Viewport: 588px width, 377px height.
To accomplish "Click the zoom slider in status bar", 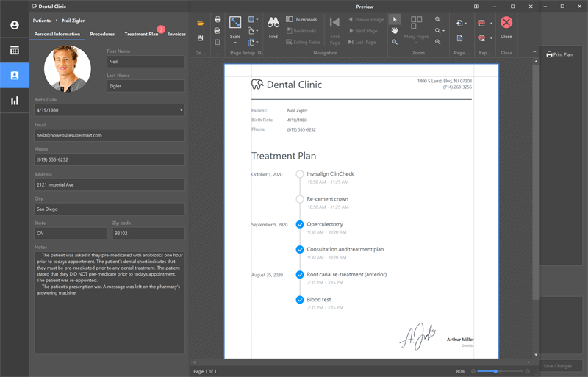I will (497, 371).
